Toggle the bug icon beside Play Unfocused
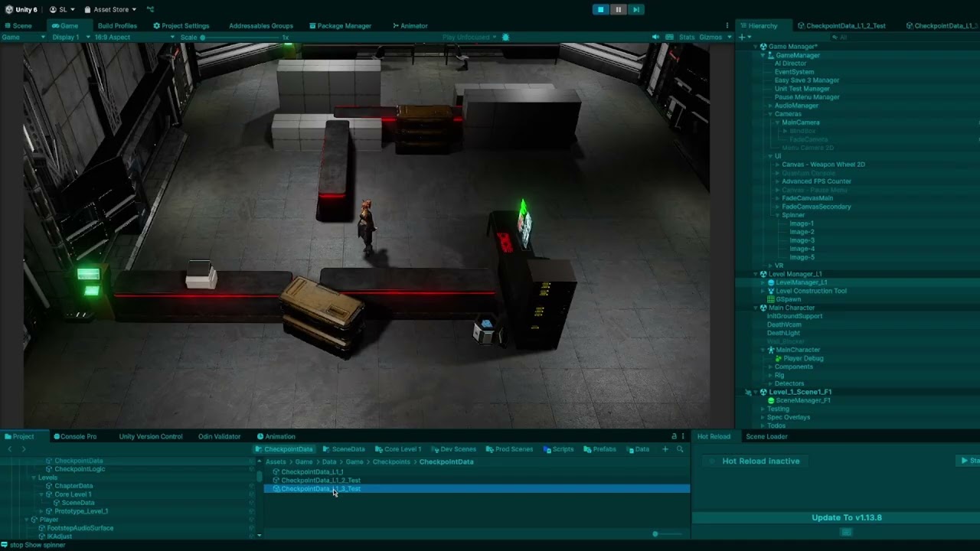 (505, 37)
